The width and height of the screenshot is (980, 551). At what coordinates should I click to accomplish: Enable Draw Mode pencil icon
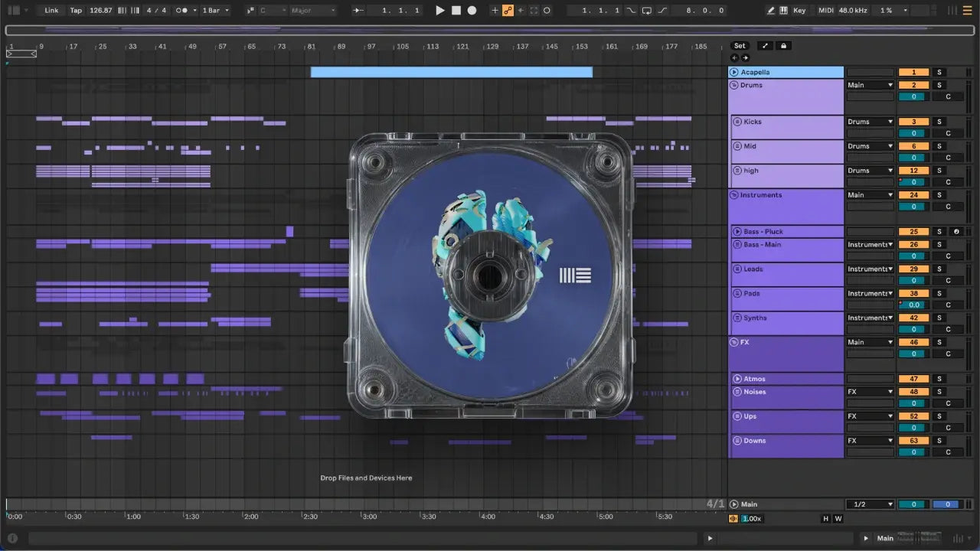(771, 11)
